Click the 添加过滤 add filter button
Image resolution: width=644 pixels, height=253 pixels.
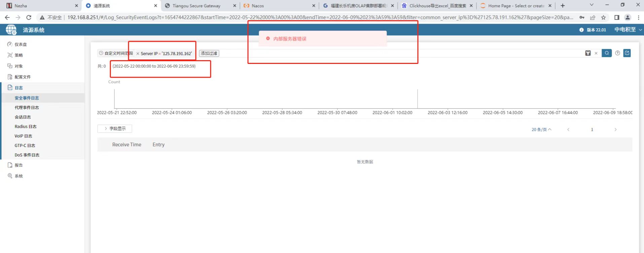[x=209, y=53]
